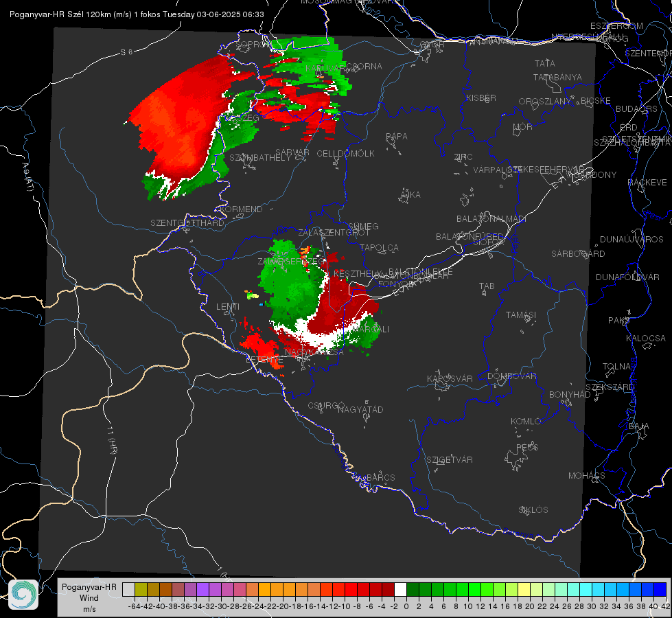
Task: Click the swirl logo icon beside the legend
Action: tap(23, 595)
